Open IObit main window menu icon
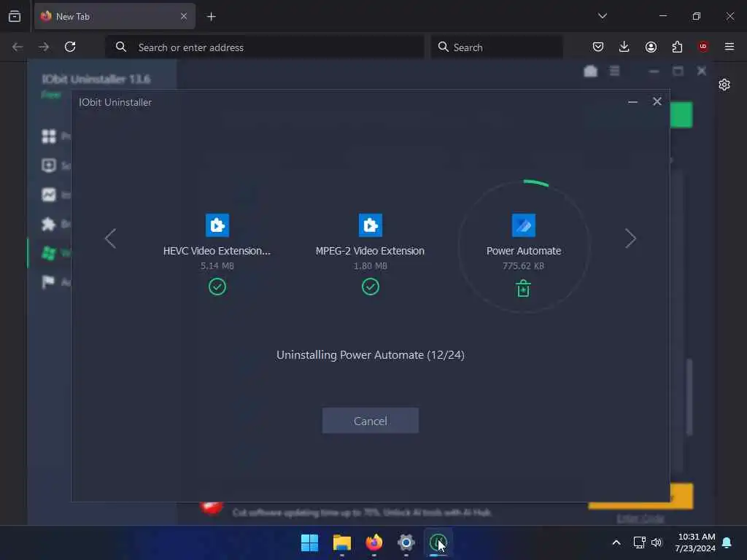This screenshot has width=747, height=560. coord(614,71)
